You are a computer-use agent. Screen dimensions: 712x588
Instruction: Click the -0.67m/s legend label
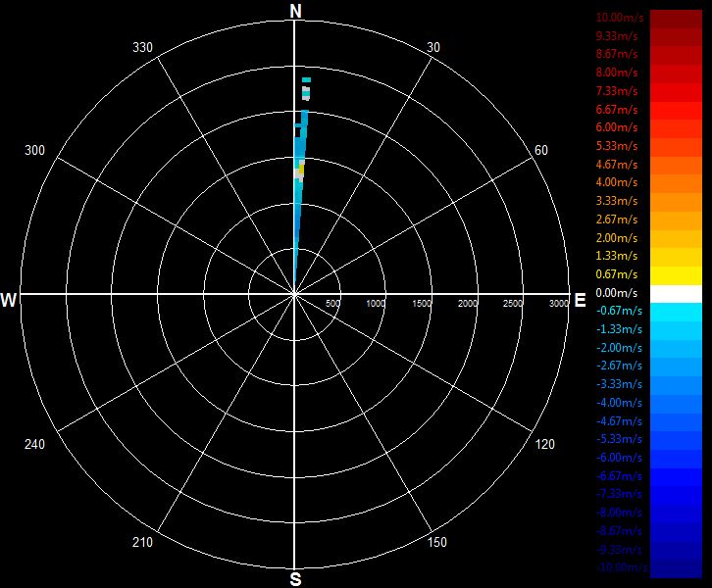pyautogui.click(x=620, y=311)
